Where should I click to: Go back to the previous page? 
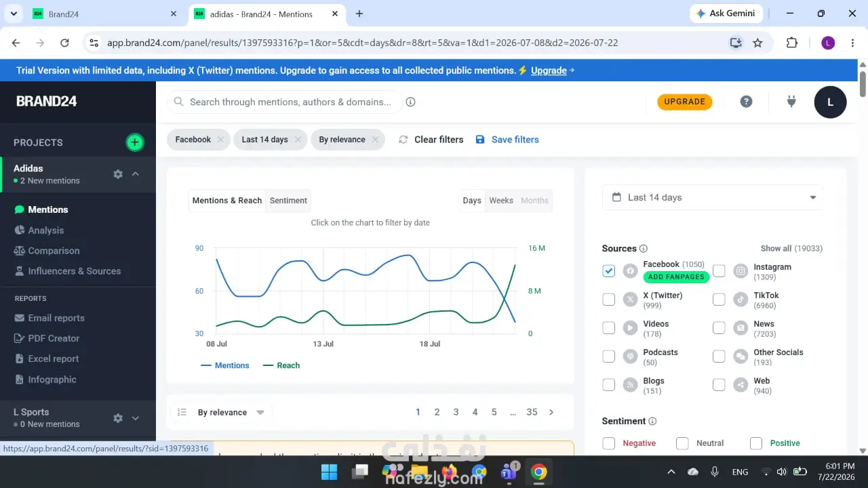(x=16, y=43)
